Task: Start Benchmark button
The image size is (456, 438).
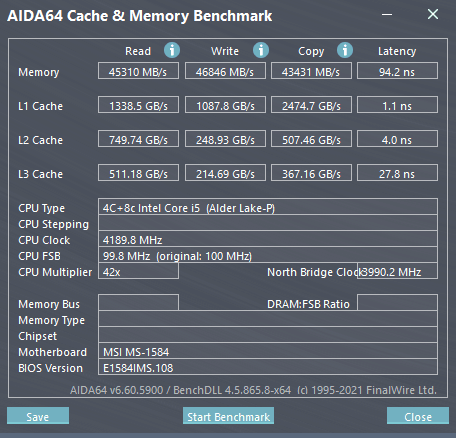Action: (x=228, y=416)
